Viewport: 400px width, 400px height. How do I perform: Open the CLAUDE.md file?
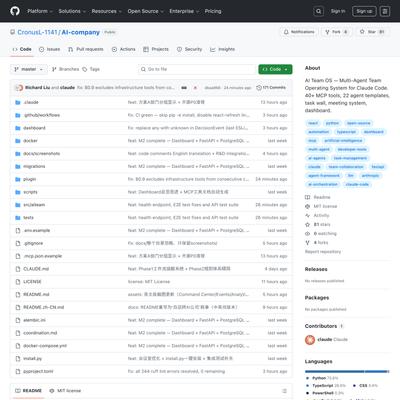click(36, 269)
